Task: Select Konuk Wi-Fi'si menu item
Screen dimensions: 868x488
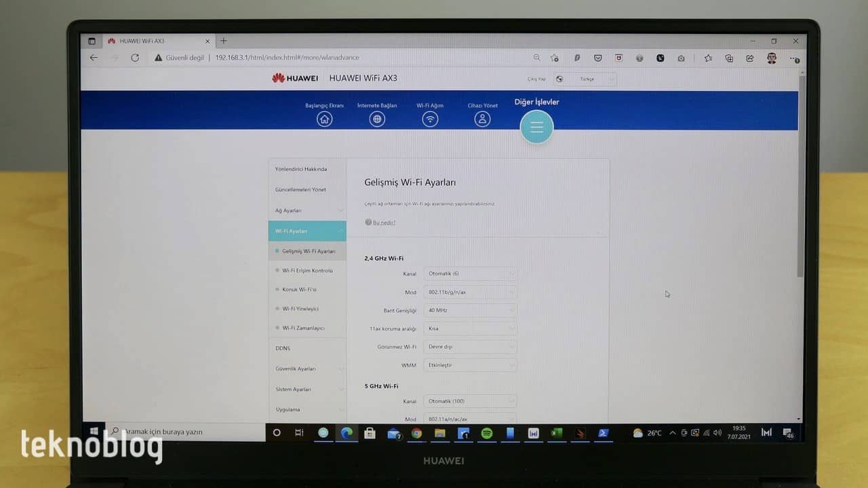Action: click(299, 290)
